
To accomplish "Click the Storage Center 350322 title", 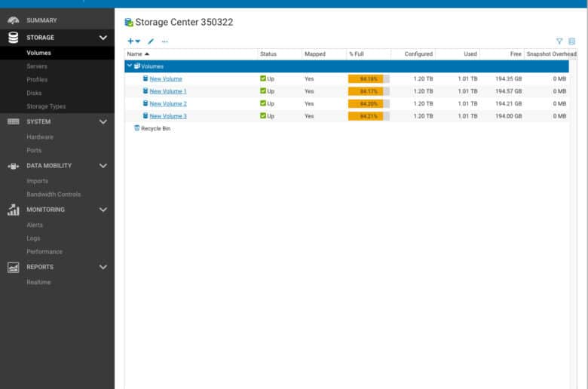I will coord(184,22).
